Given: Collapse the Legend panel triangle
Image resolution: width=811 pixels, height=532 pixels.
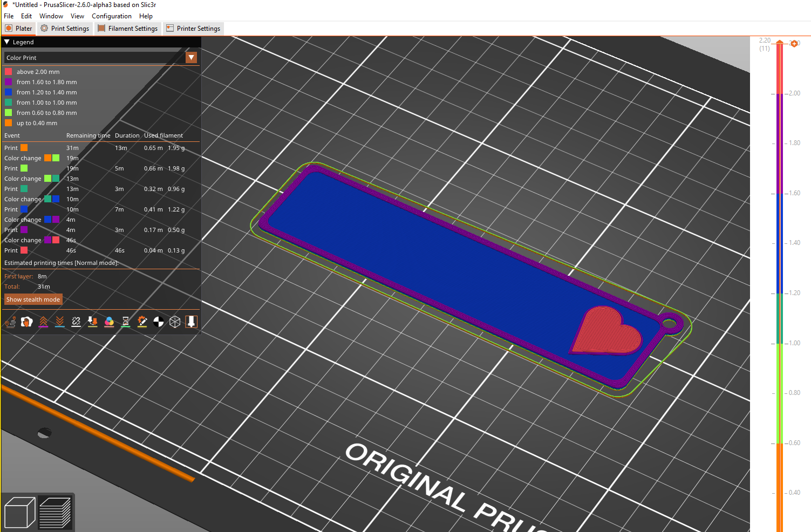Looking at the screenshot, I should pyautogui.click(x=7, y=42).
